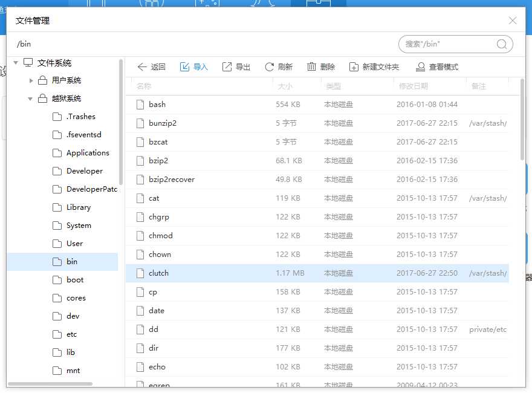Screen dimensions: 532x393
Task: Sort files by 修改日期 column header
Action: pyautogui.click(x=414, y=86)
